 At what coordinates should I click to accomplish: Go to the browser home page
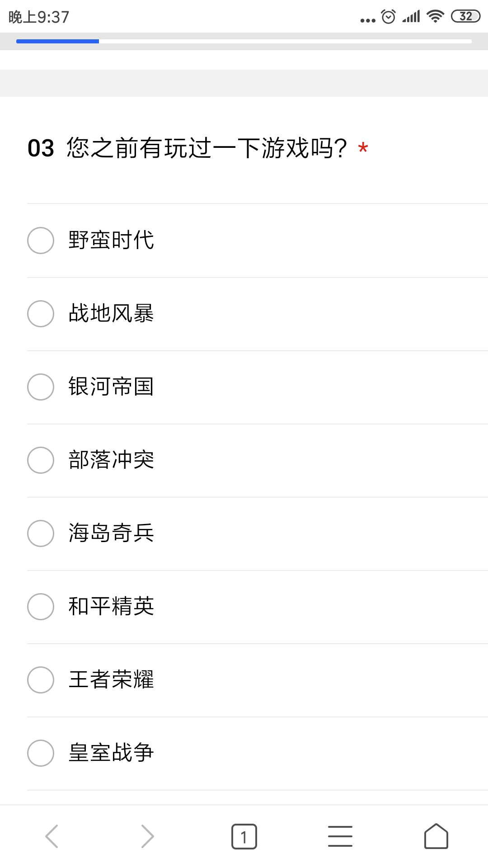tap(436, 836)
